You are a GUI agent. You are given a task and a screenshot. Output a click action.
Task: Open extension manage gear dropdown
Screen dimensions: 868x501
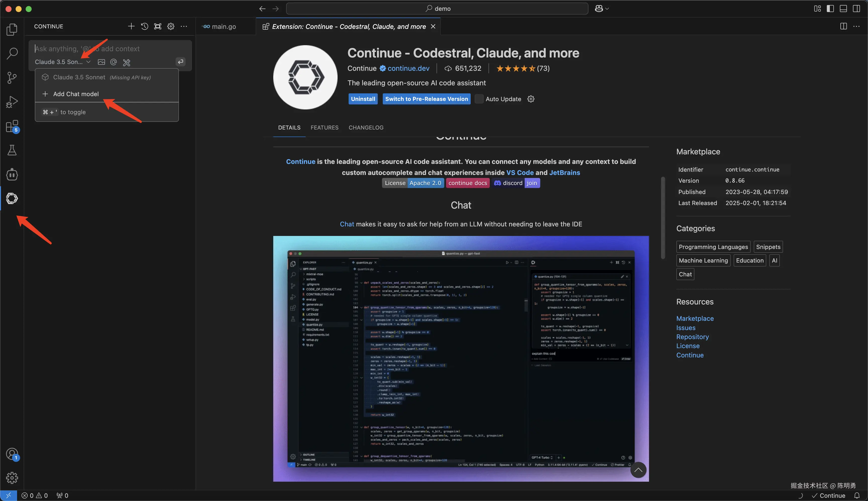point(531,99)
